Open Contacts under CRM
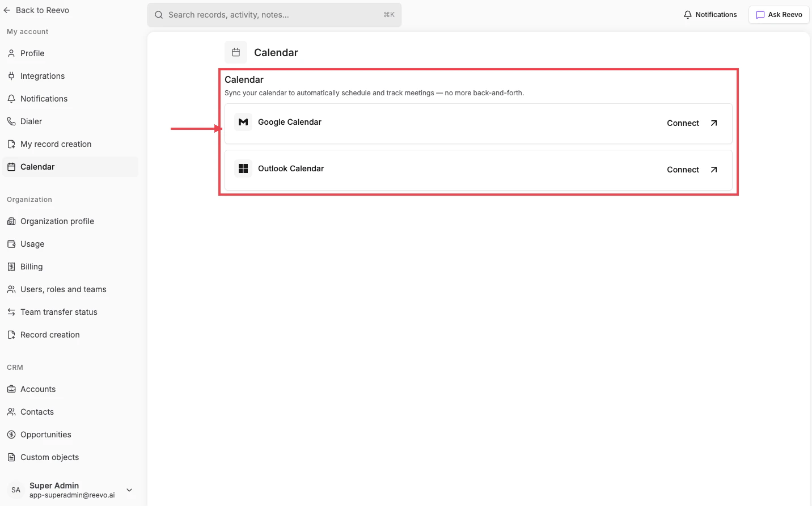This screenshot has width=812, height=506. tap(70, 412)
